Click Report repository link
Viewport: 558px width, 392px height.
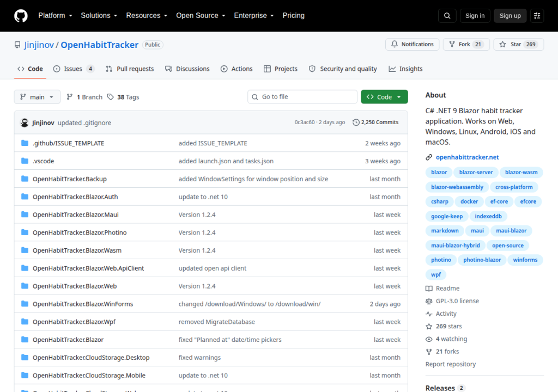point(451,364)
